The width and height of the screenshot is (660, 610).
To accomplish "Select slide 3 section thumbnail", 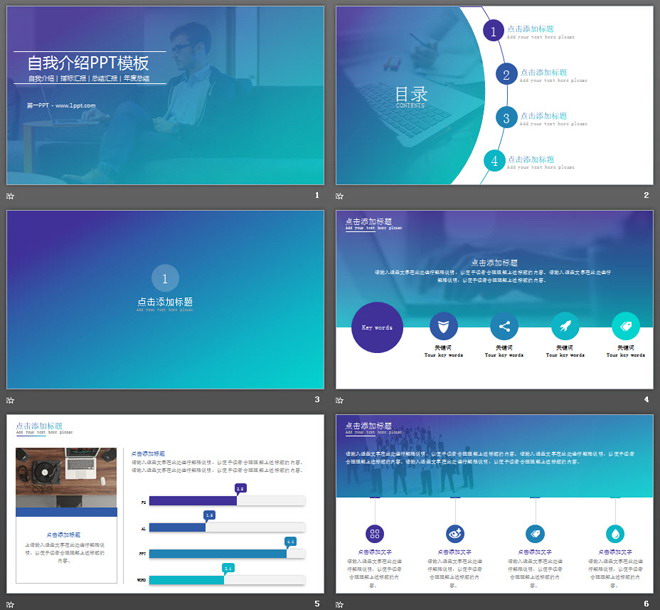I will 165,299.
